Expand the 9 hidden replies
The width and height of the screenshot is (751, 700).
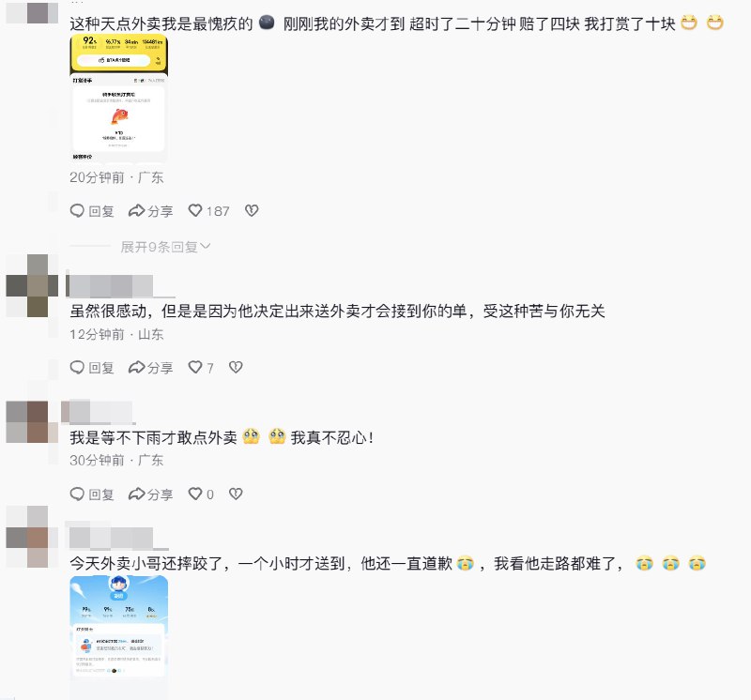pyautogui.click(x=165, y=247)
